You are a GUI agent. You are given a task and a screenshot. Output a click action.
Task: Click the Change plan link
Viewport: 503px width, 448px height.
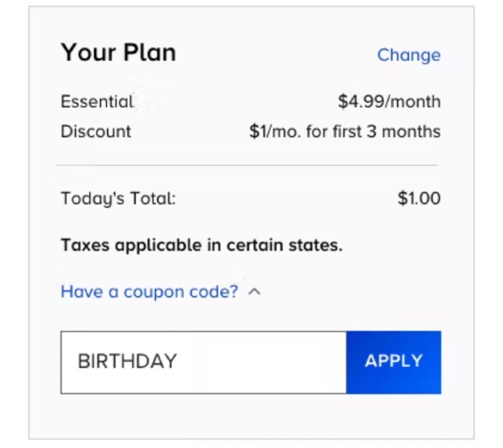click(409, 55)
